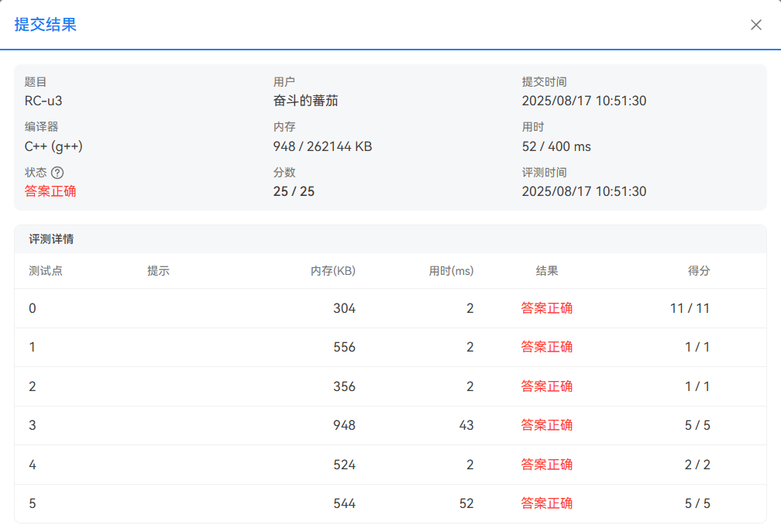Click memory value 356 in test point 2

coord(344,386)
